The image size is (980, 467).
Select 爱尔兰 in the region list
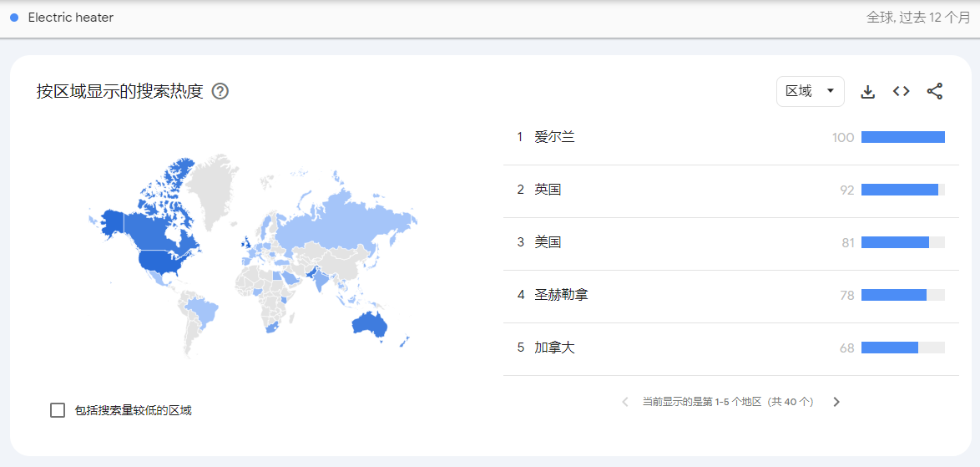point(554,137)
